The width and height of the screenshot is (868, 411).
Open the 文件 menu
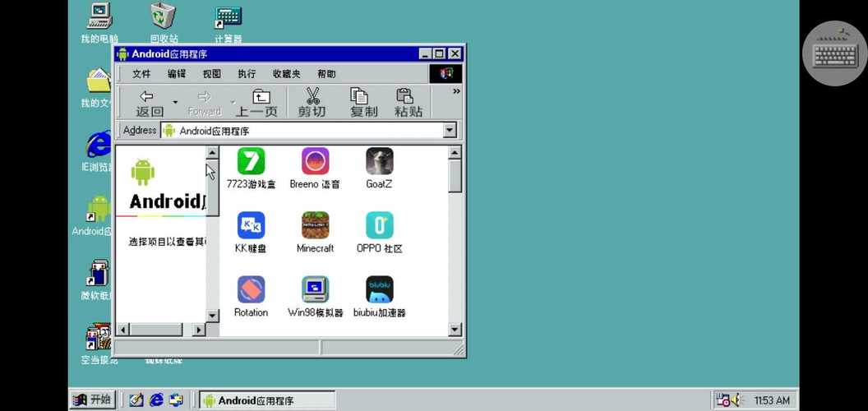click(x=141, y=74)
